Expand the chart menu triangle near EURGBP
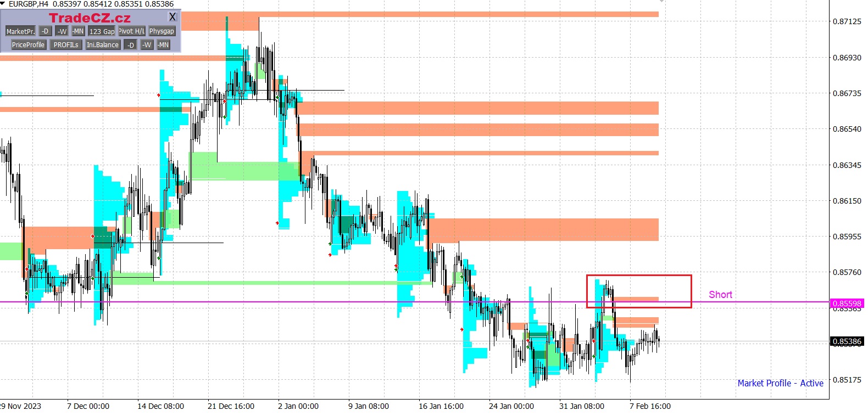 3,4
